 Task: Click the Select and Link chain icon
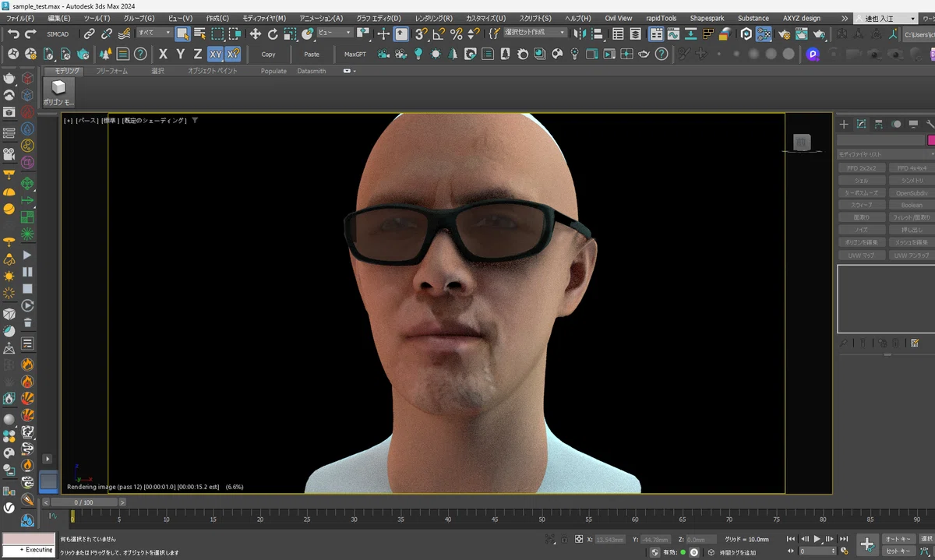pyautogui.click(x=89, y=33)
